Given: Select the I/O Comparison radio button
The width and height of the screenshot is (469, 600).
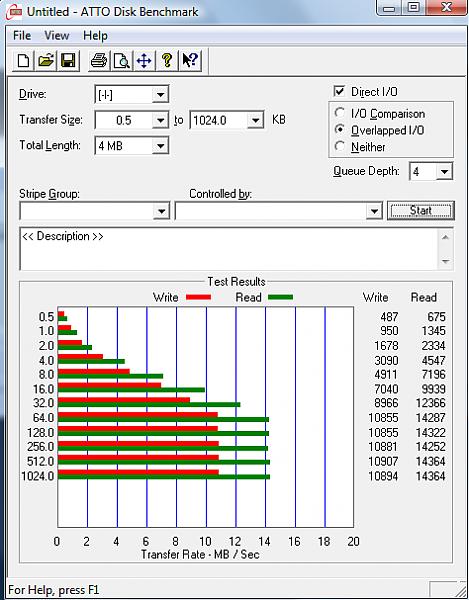Looking at the screenshot, I should pyautogui.click(x=339, y=113).
